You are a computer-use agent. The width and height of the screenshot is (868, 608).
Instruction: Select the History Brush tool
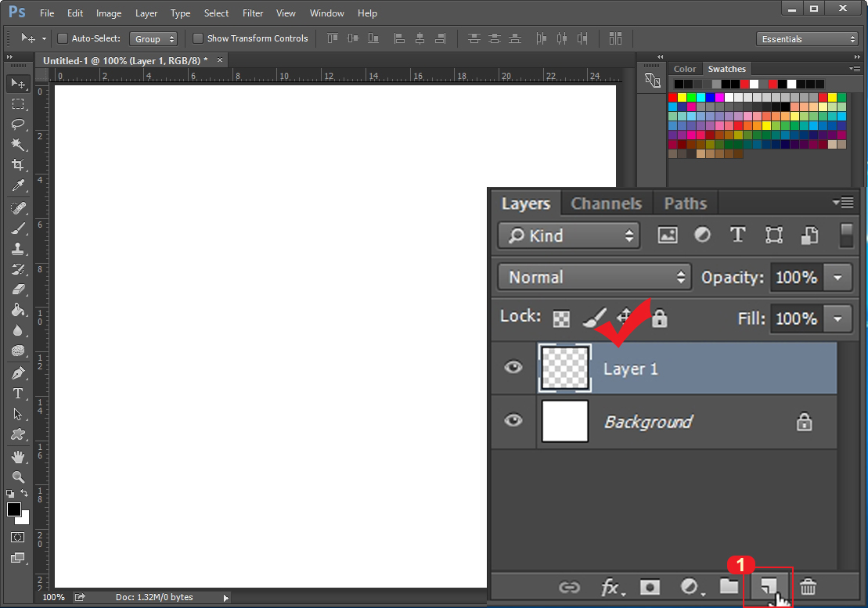pyautogui.click(x=18, y=269)
